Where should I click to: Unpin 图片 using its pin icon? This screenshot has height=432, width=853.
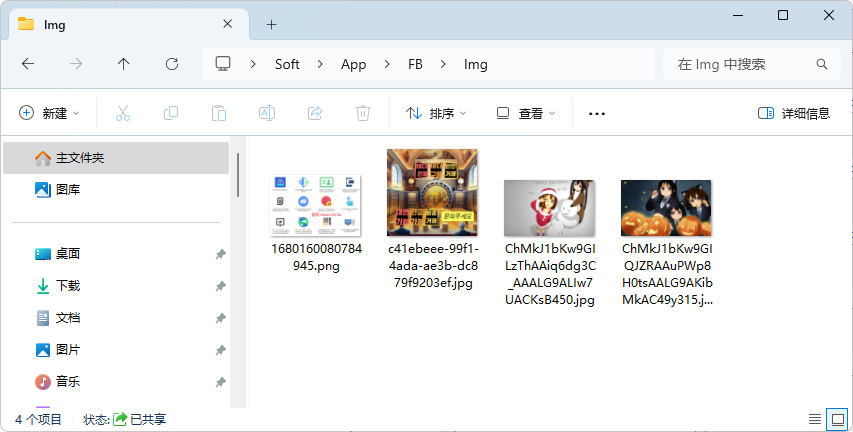click(220, 350)
